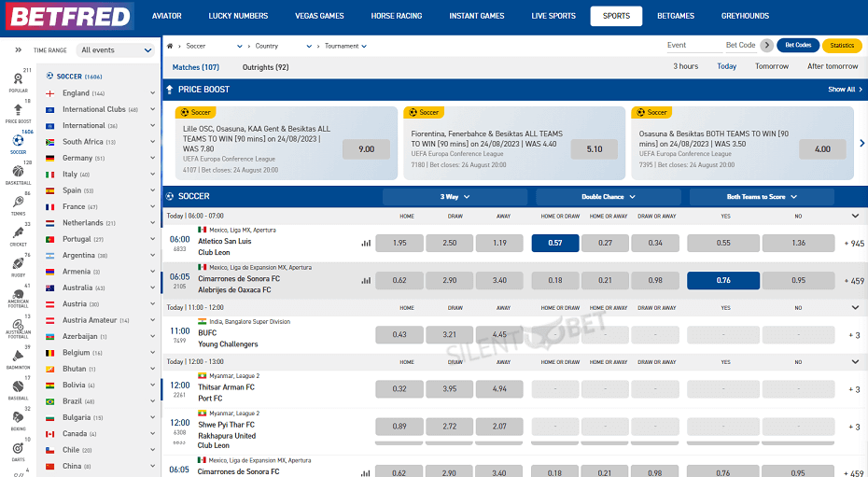The image size is (868, 477).
Task: Select Club Leon away odds 1.19
Action: (499, 243)
